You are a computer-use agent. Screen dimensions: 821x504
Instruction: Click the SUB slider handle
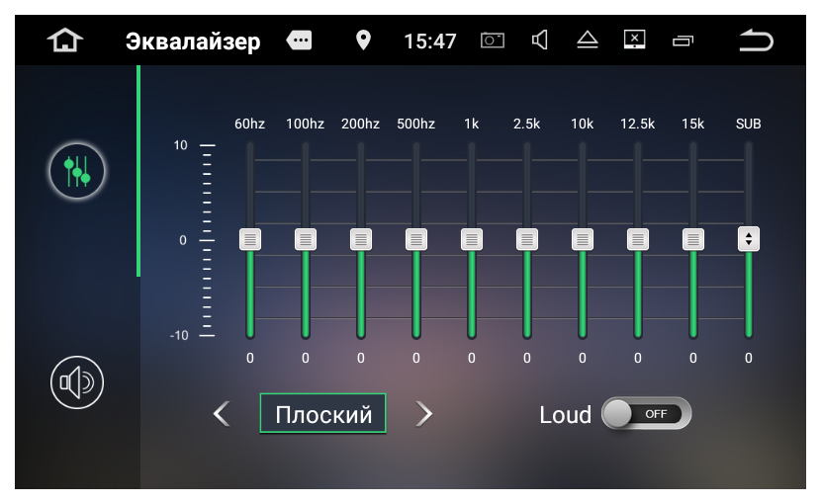749,239
